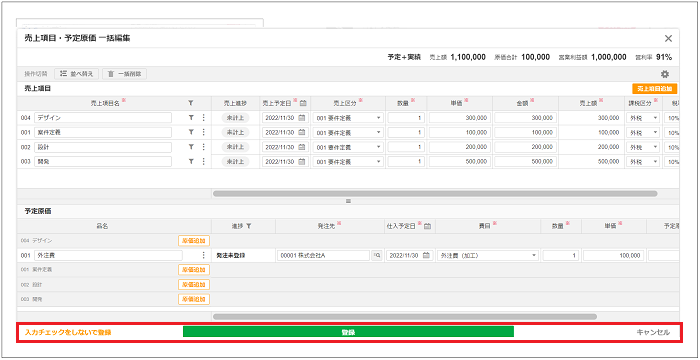The height and width of the screenshot is (360, 700).
Task: Click filter icon in 設計 sales row
Action: click(x=191, y=147)
